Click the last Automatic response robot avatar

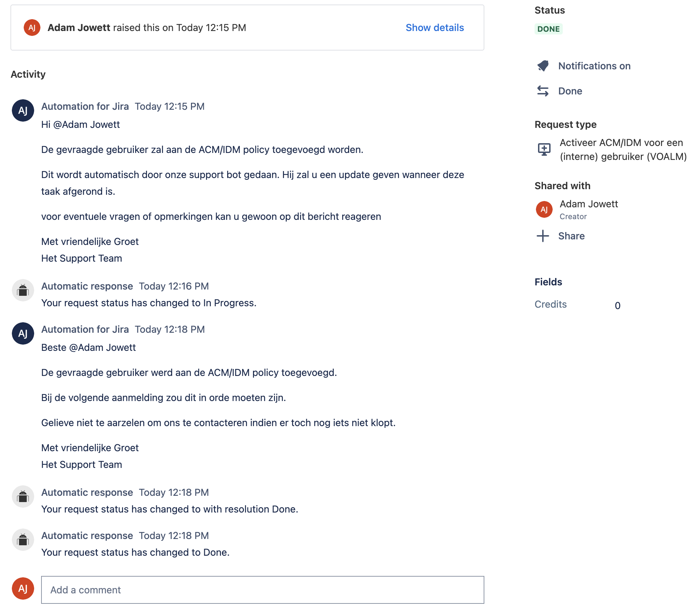click(23, 540)
